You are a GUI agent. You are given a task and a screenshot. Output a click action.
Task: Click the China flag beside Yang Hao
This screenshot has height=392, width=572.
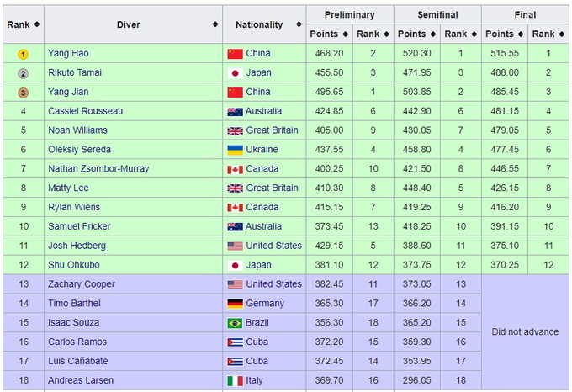click(236, 54)
